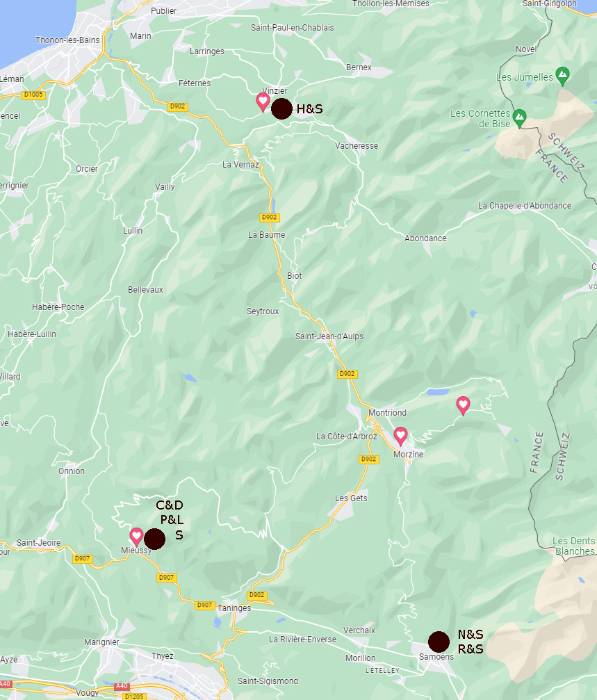Click the D1005 road shield
Viewport: 597px width, 700px height.
pyautogui.click(x=33, y=95)
